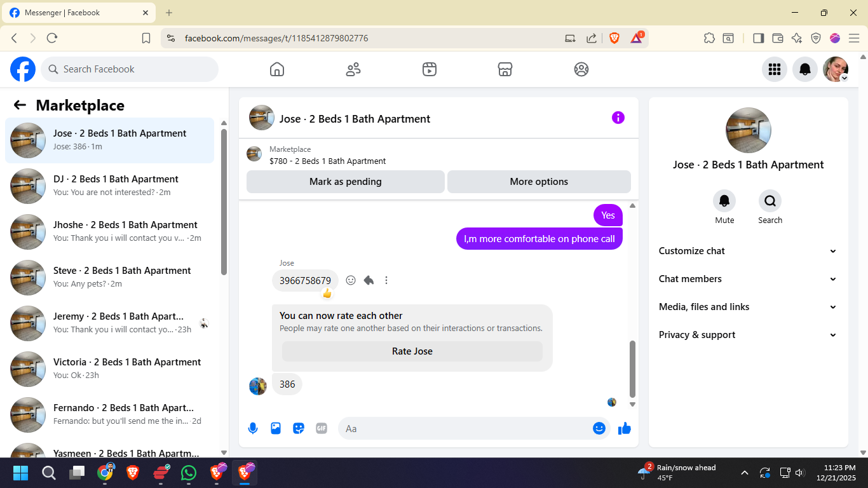Reload the page with refresh button
This screenshot has width=868, height=488.
pos(52,38)
